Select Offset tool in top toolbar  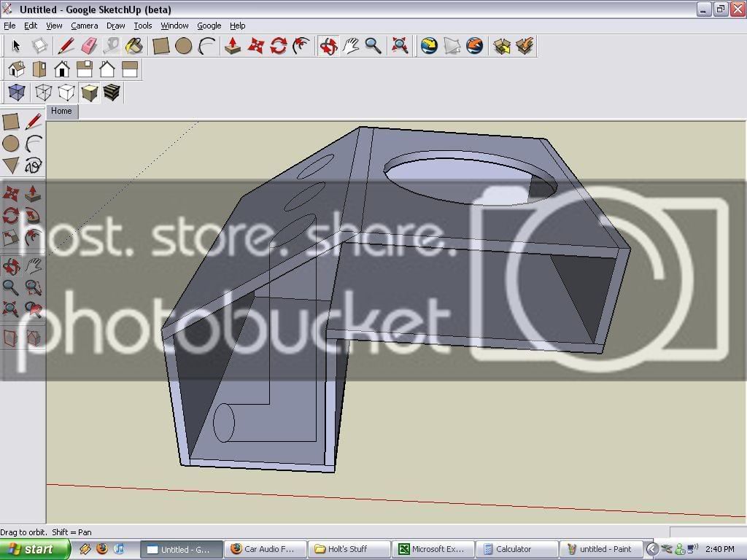click(301, 46)
